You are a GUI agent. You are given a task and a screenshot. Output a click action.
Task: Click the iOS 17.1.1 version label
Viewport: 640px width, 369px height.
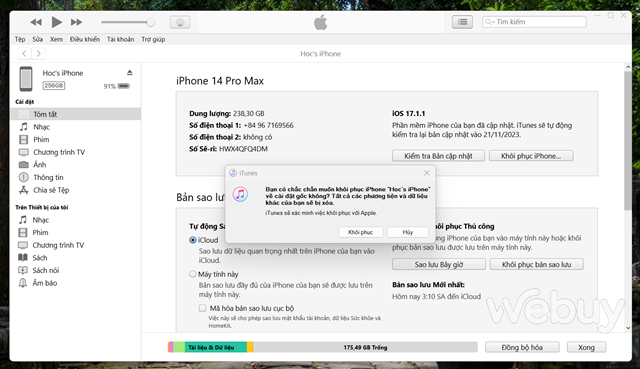pyautogui.click(x=409, y=113)
